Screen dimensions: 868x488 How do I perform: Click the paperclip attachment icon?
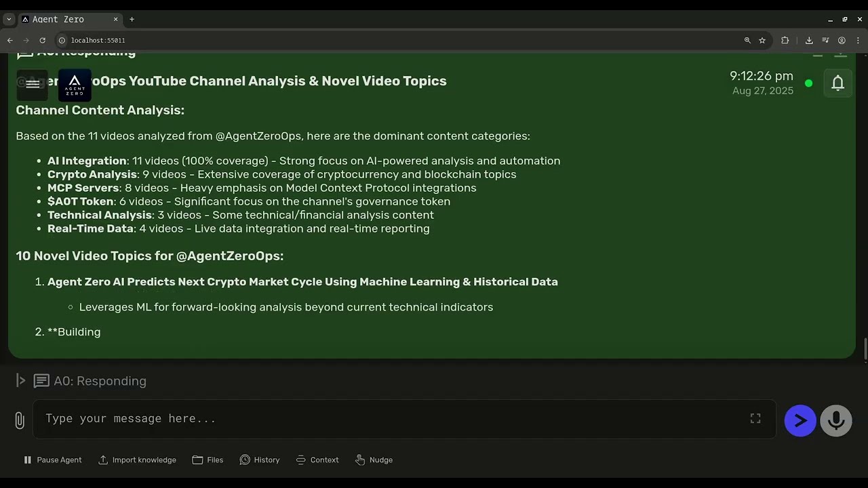pos(20,420)
